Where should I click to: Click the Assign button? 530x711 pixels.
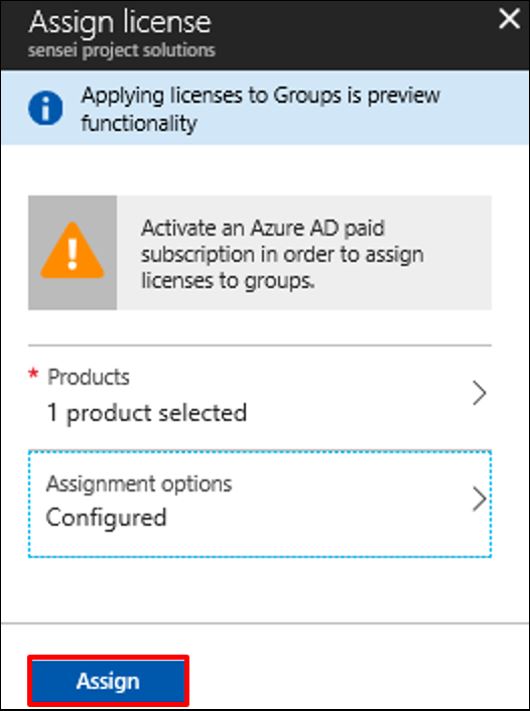[108, 681]
